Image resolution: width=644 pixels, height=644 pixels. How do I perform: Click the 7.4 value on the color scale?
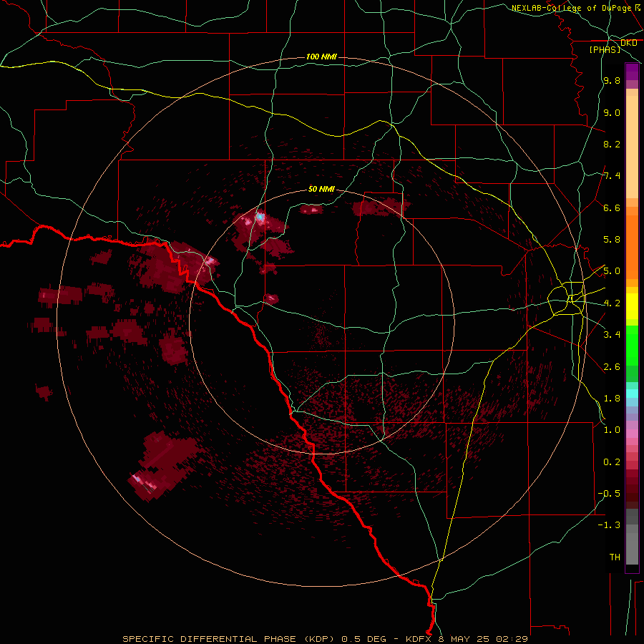point(612,176)
